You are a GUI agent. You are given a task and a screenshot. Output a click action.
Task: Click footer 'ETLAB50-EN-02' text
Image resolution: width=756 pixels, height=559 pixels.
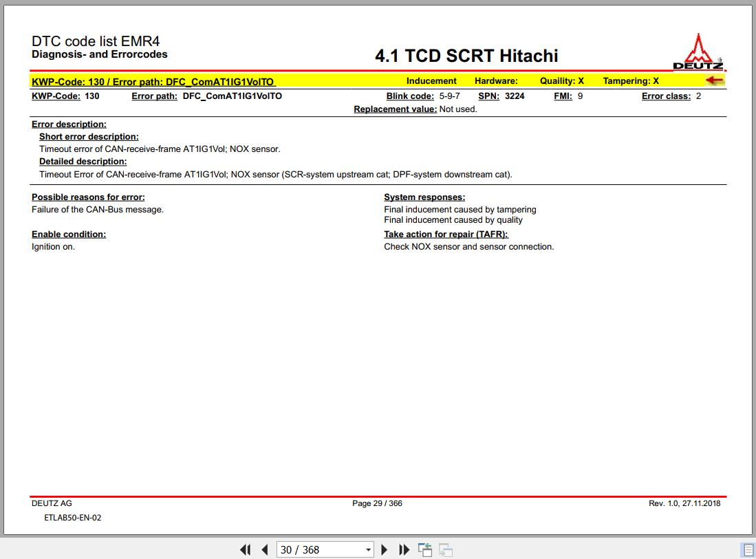(x=73, y=518)
